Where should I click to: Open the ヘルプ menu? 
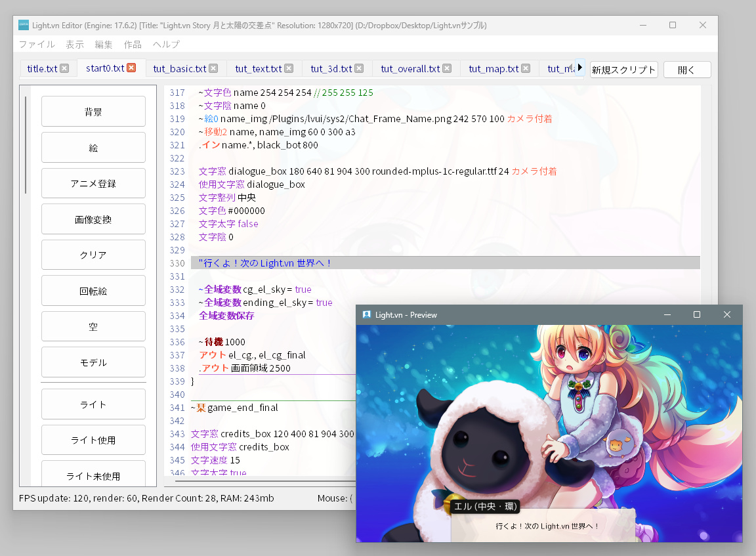[166, 45]
